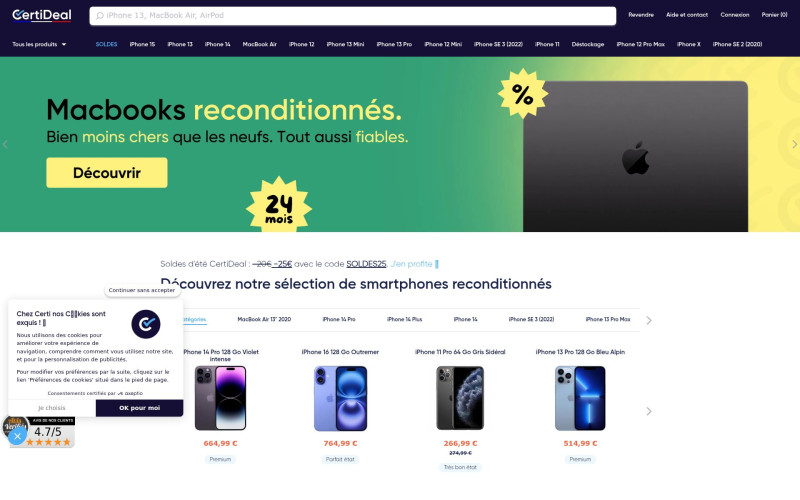
Task: Choose Je choisis cookie option
Action: 52,408
